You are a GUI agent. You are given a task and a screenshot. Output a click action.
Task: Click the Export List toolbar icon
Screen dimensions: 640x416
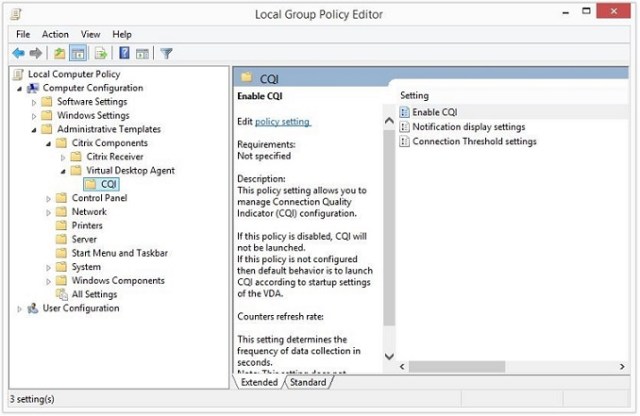(x=101, y=53)
